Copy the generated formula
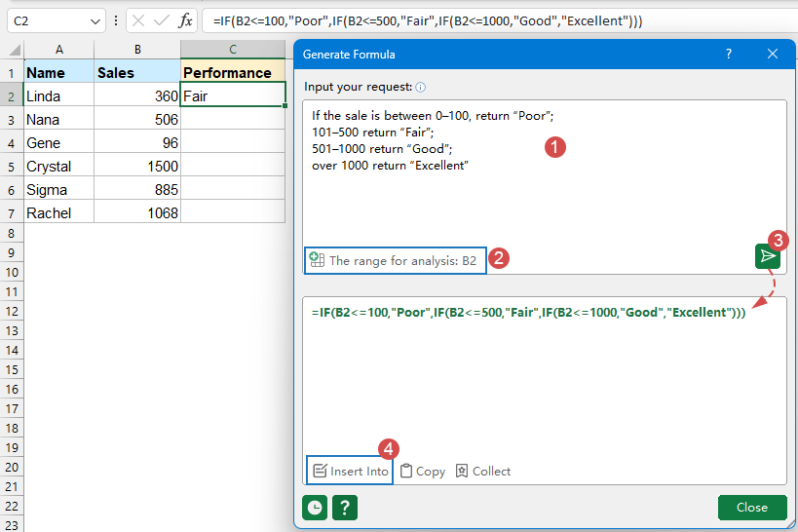The height and width of the screenshot is (532, 798). pyautogui.click(x=423, y=471)
